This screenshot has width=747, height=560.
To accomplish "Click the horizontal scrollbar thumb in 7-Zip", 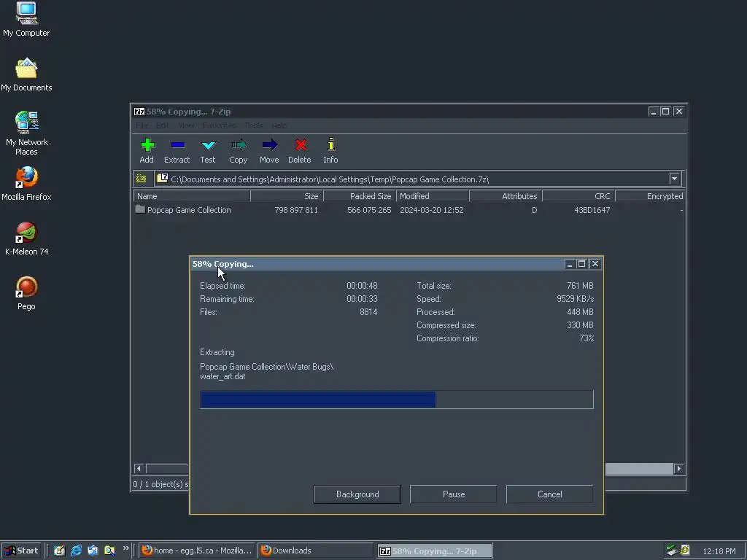I will [x=638, y=469].
